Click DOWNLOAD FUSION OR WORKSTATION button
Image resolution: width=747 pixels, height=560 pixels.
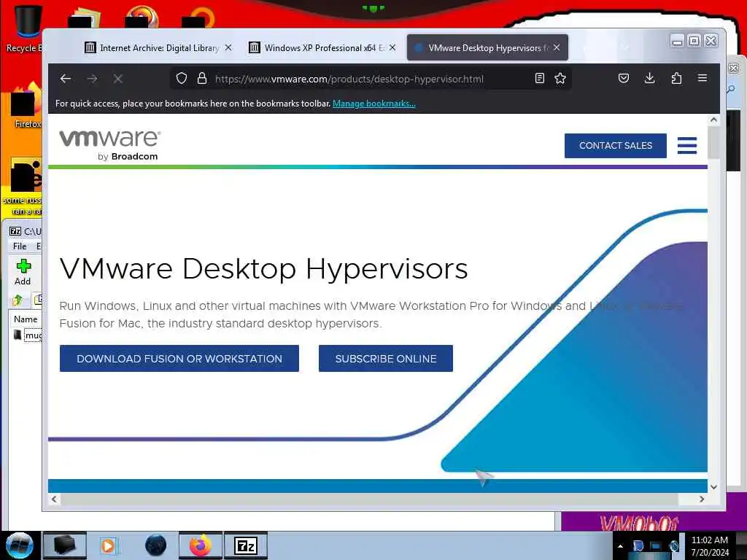[179, 359]
